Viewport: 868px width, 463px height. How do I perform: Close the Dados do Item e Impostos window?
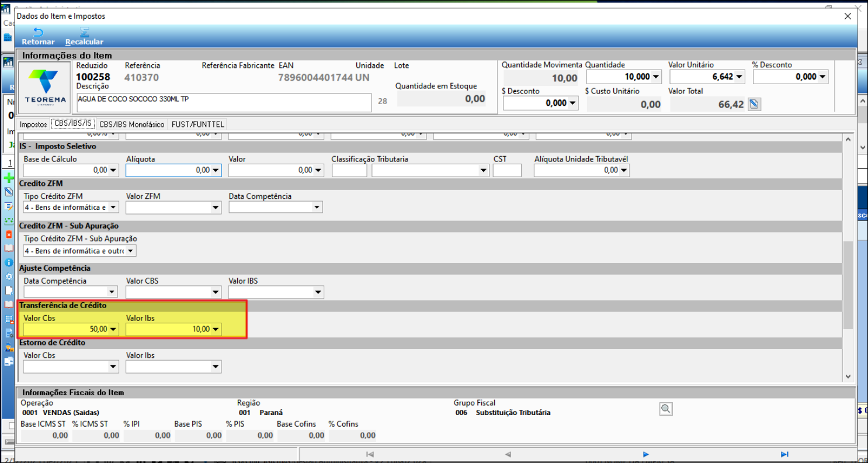[x=848, y=16]
